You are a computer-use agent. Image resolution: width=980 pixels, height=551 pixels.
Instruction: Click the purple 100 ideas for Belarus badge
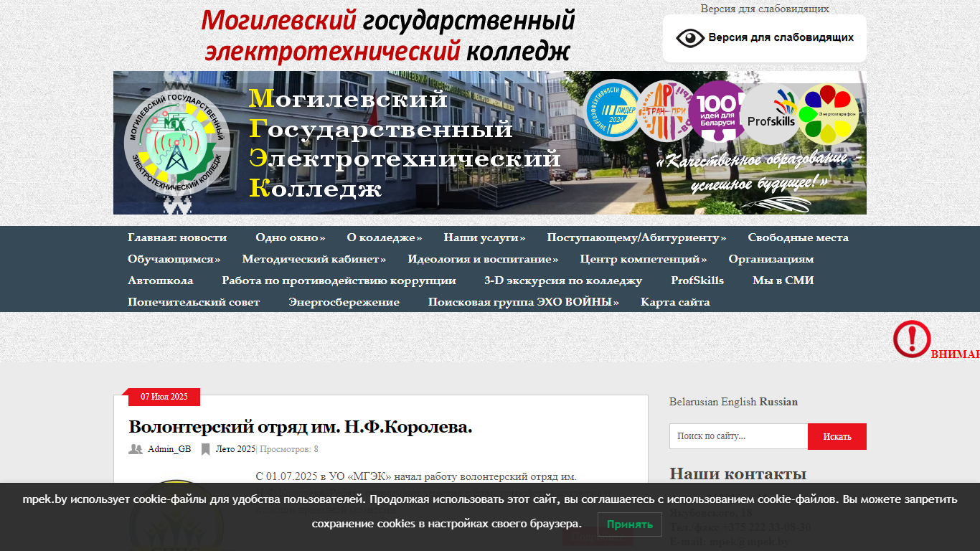[x=719, y=110]
